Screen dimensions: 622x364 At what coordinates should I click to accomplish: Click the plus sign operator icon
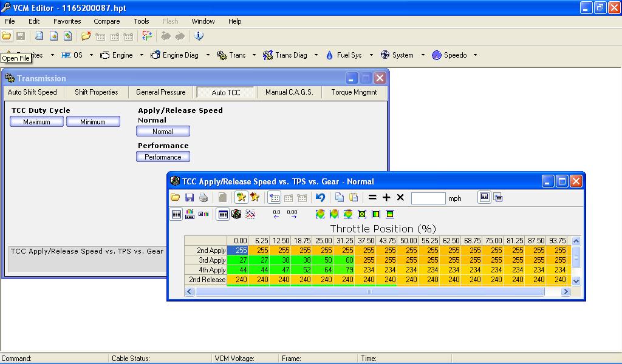[x=386, y=197]
